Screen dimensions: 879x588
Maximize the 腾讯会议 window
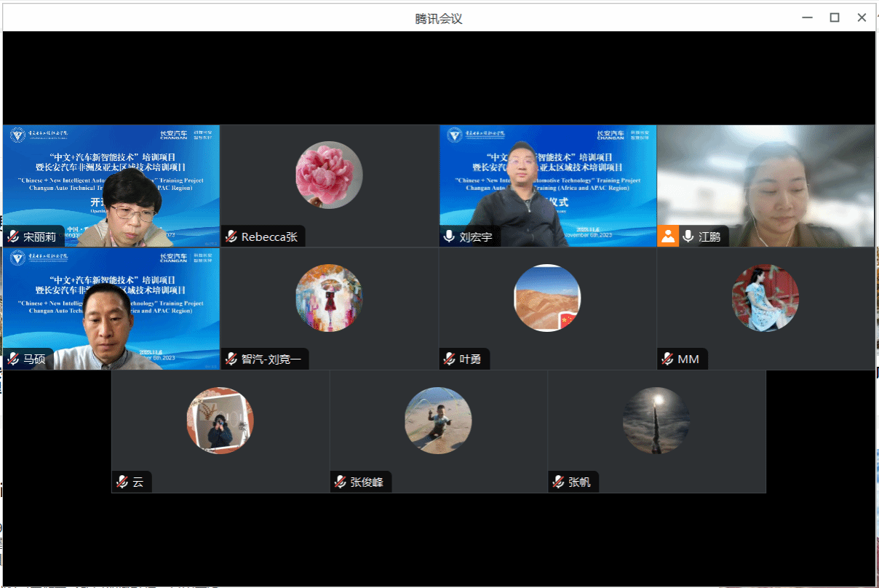tap(835, 17)
